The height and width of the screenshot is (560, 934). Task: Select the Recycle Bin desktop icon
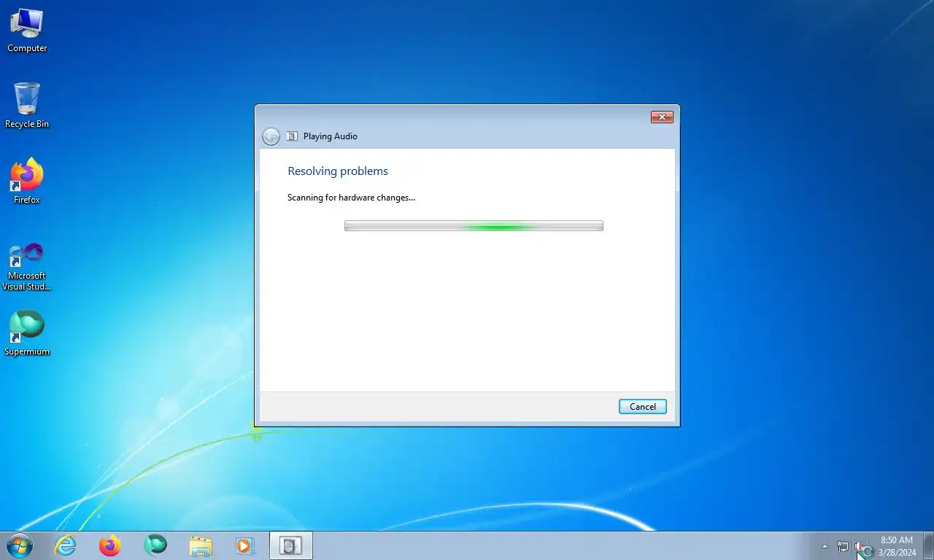tap(27, 106)
